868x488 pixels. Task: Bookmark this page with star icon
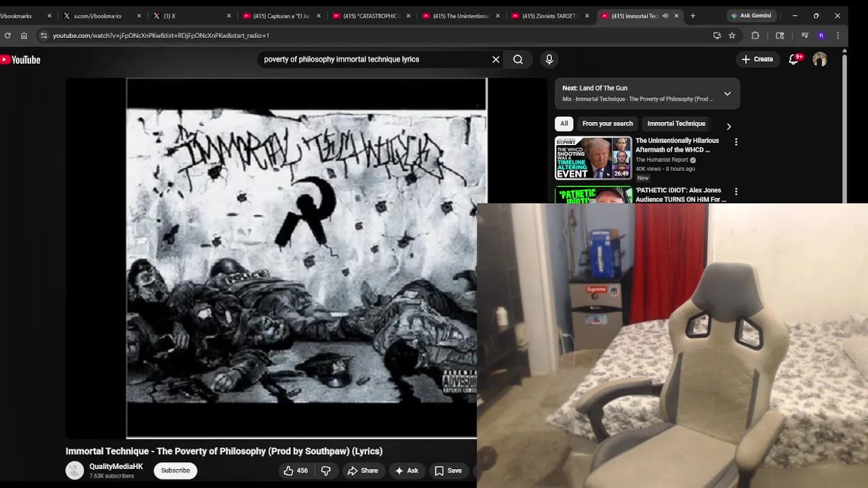click(732, 35)
